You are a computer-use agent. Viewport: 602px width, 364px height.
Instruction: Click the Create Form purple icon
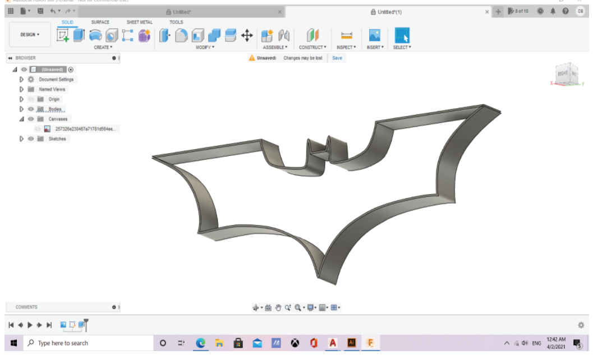pyautogui.click(x=144, y=35)
